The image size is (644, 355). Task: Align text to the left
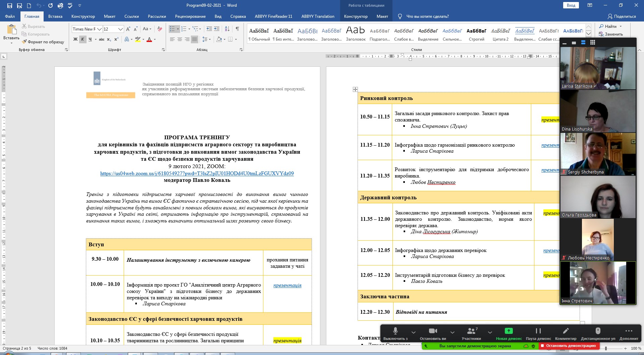click(x=172, y=39)
